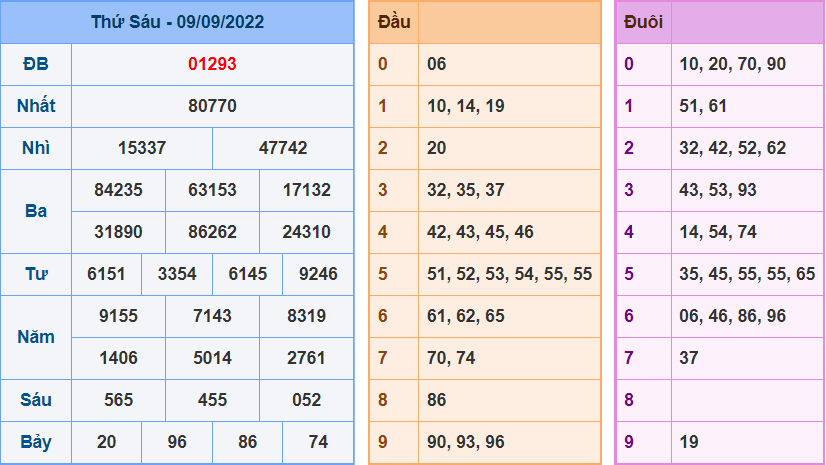
Task: Select the Đầu row values 90, 93, 96
Action: pyautogui.click(x=466, y=442)
